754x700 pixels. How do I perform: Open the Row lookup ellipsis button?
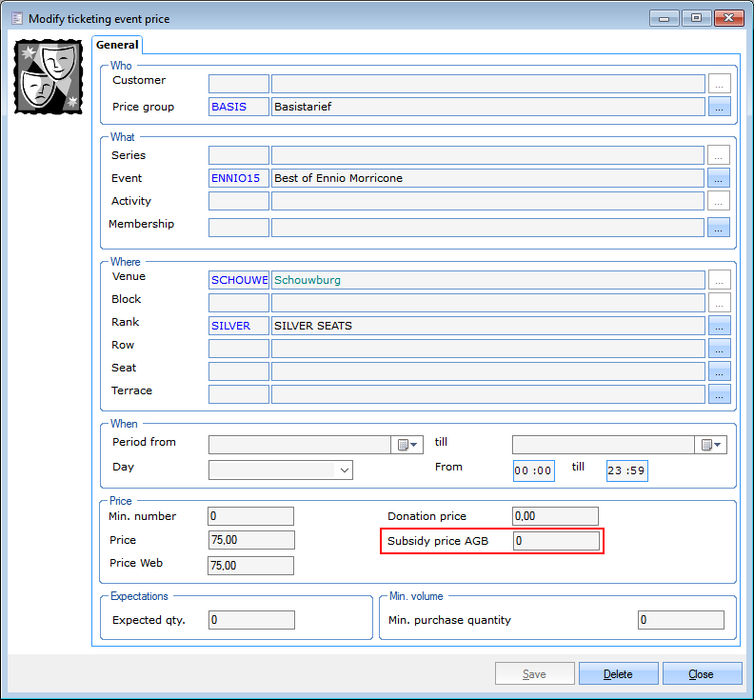pos(719,349)
